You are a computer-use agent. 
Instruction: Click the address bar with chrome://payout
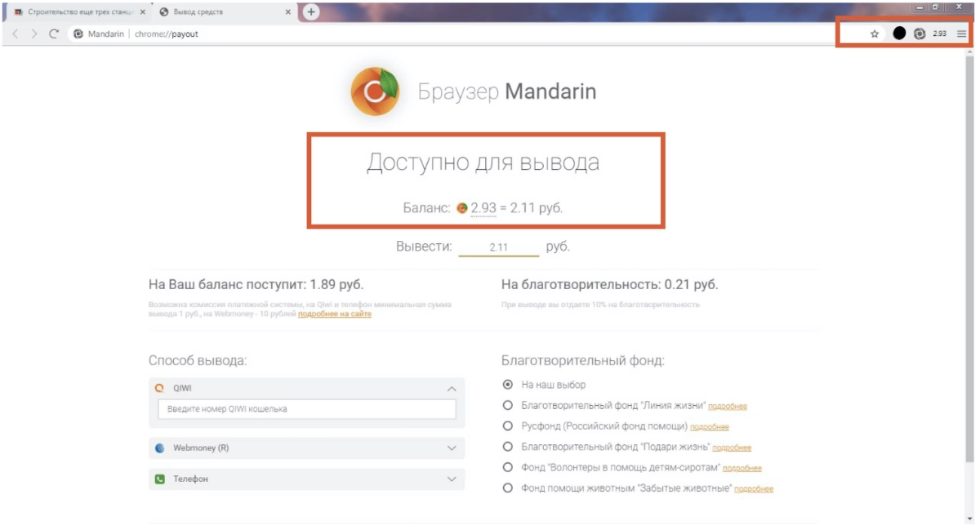click(x=465, y=34)
